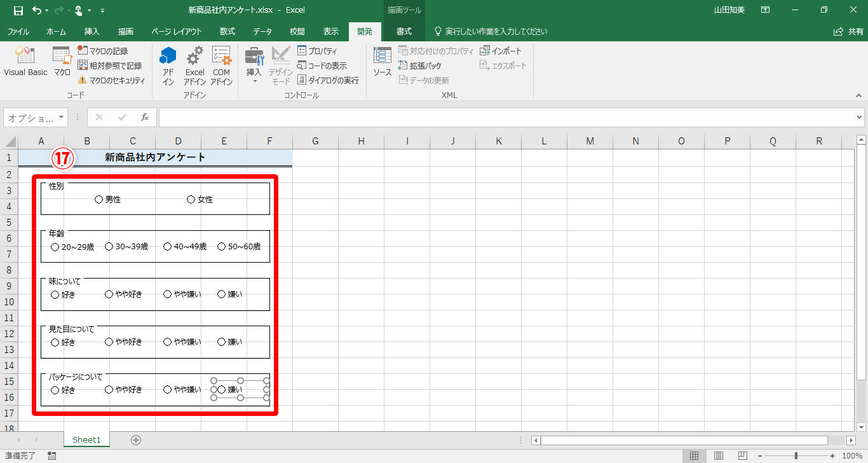Select the row 8 header
This screenshot has width=868, height=463.
(9, 270)
